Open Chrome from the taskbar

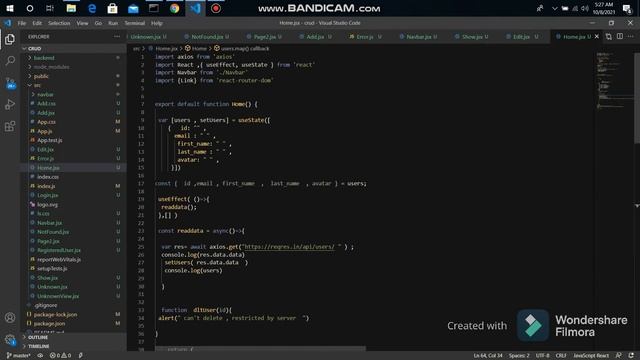click(175, 8)
